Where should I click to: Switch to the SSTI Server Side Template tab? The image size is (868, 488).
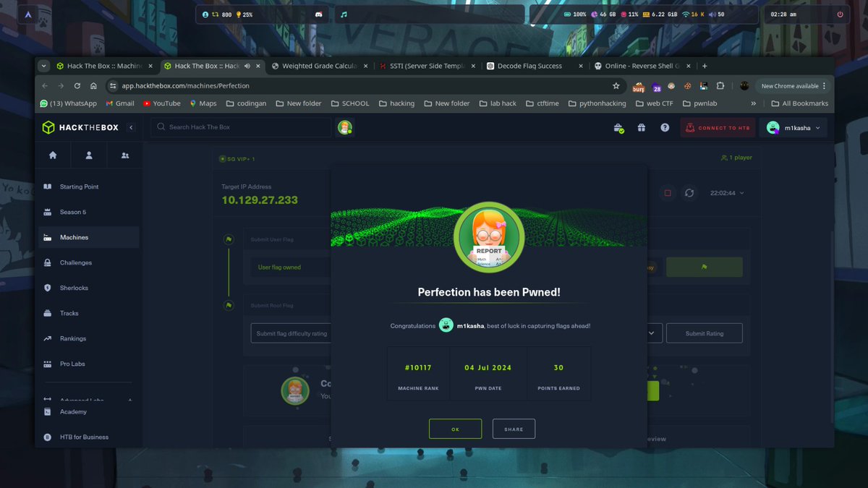pyautogui.click(x=427, y=66)
